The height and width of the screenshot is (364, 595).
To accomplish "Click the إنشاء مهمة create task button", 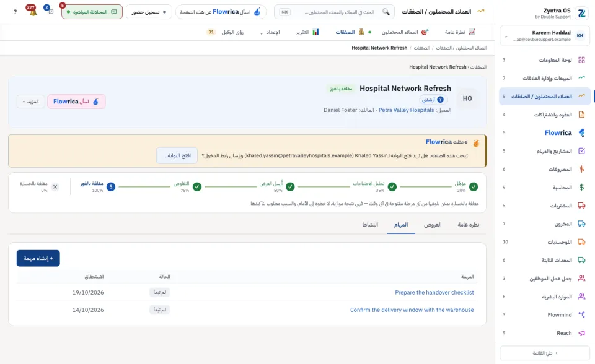I will click(38, 258).
